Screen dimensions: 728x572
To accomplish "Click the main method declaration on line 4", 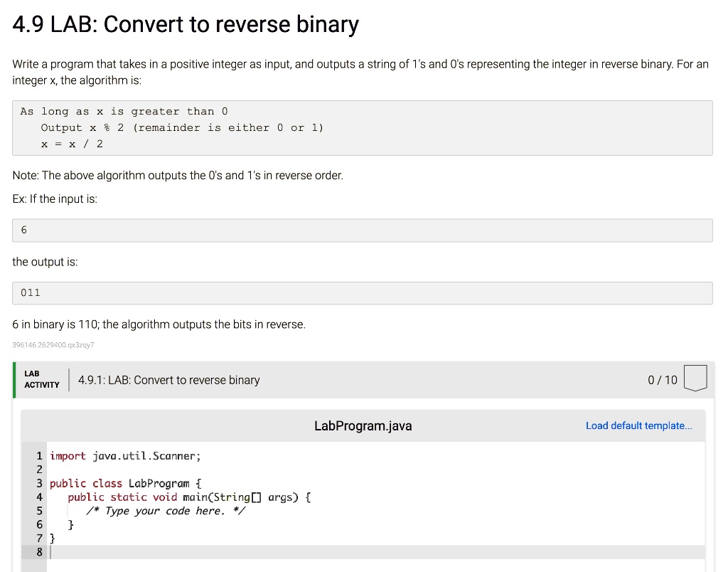I will [x=187, y=497].
